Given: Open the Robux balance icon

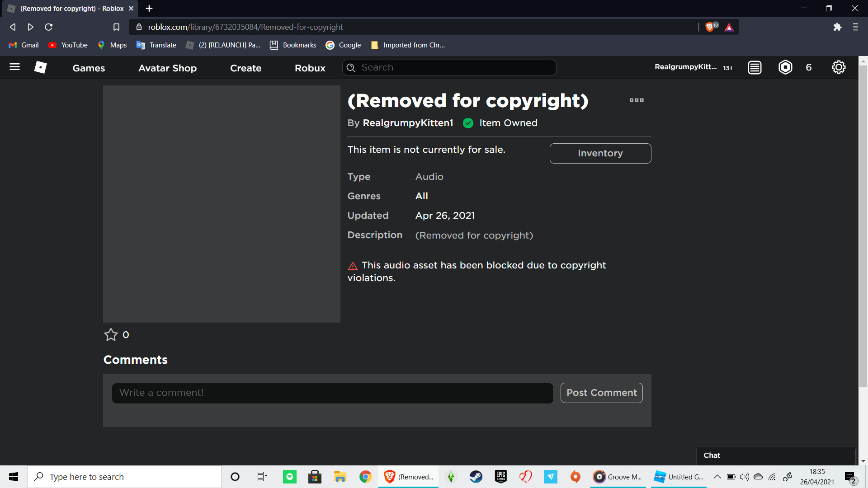Looking at the screenshot, I should click(x=785, y=67).
